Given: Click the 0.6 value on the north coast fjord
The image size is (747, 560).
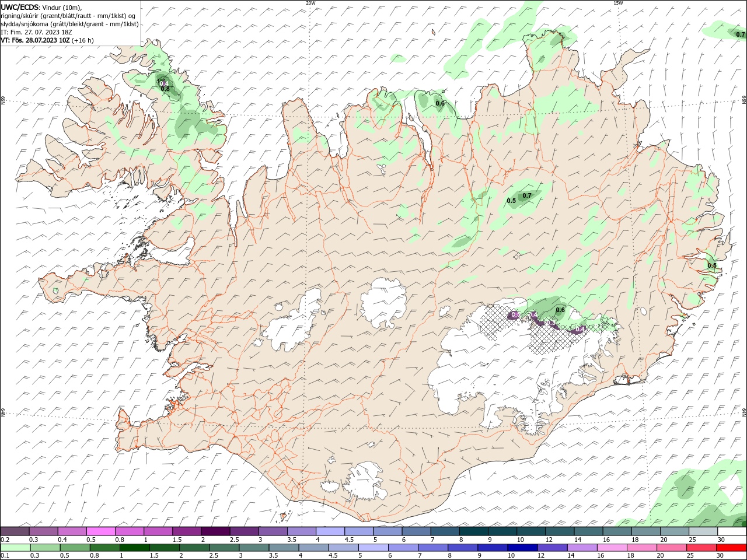Looking at the screenshot, I should (440, 103).
